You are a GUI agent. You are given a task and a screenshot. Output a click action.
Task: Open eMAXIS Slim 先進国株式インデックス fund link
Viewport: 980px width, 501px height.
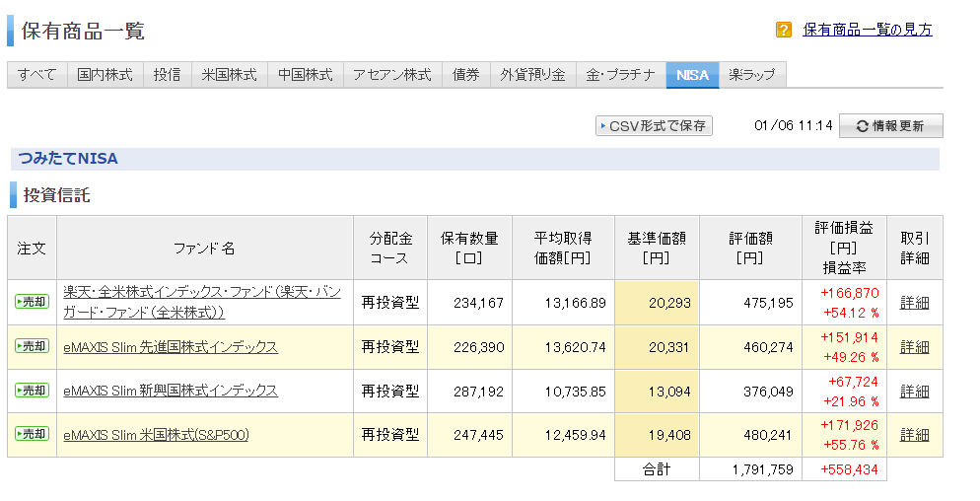click(171, 347)
